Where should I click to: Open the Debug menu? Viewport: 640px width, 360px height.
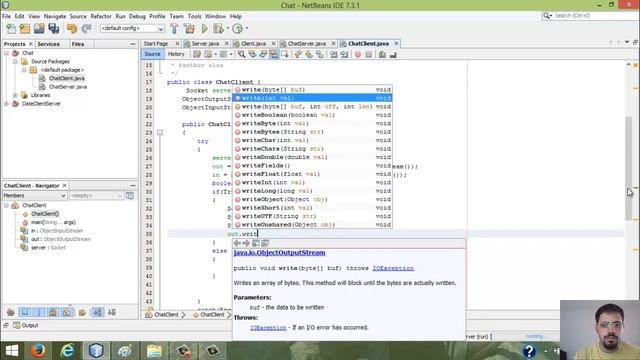[x=137, y=16]
